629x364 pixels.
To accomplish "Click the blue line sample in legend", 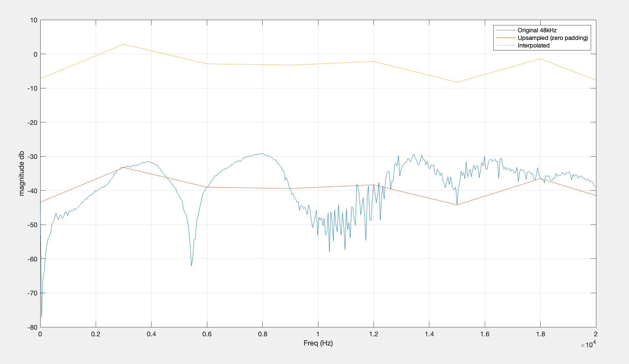I will click(x=506, y=30).
